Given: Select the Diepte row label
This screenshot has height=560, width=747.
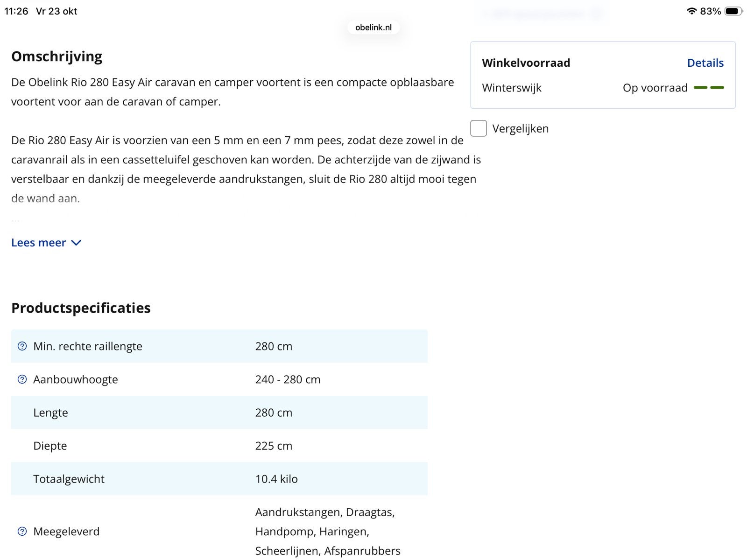Looking at the screenshot, I should point(50,446).
